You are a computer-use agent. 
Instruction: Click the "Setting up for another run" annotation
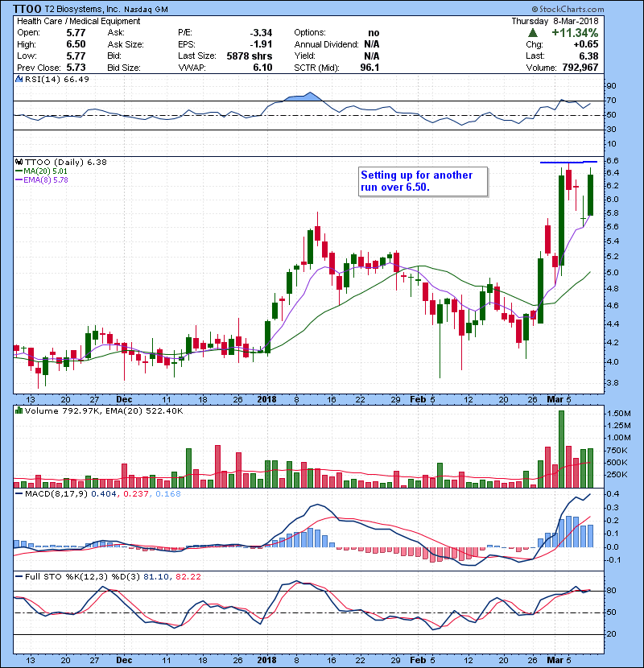pyautogui.click(x=423, y=181)
